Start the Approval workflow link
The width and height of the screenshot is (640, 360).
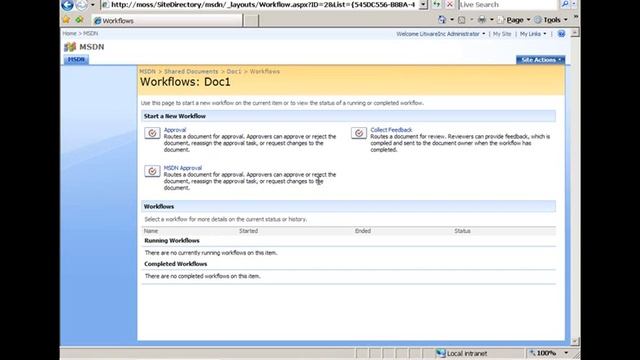175,130
